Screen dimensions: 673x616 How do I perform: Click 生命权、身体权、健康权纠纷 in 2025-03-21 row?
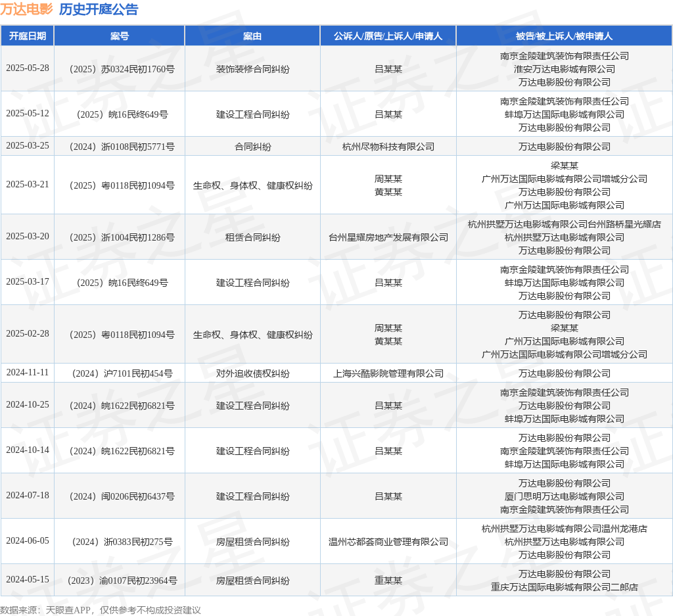click(x=252, y=185)
